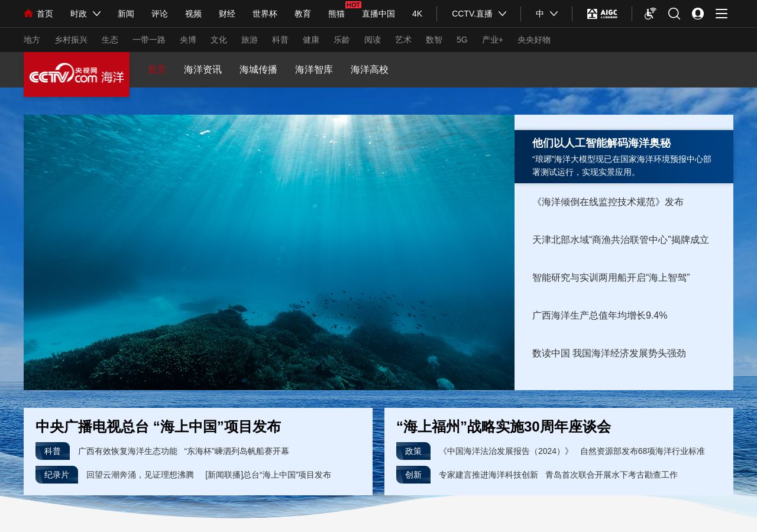Select 地方 in secondary nav
757x532 pixels.
pyautogui.click(x=32, y=40)
